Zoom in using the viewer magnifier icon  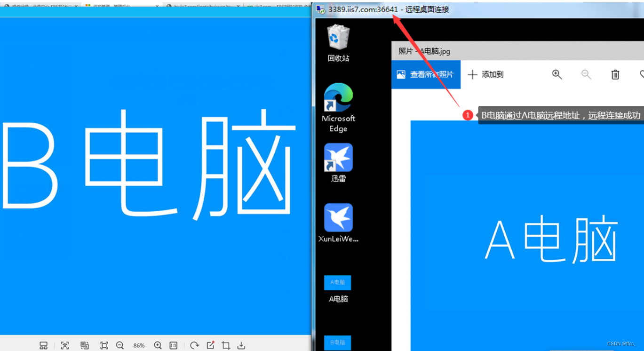coord(158,345)
